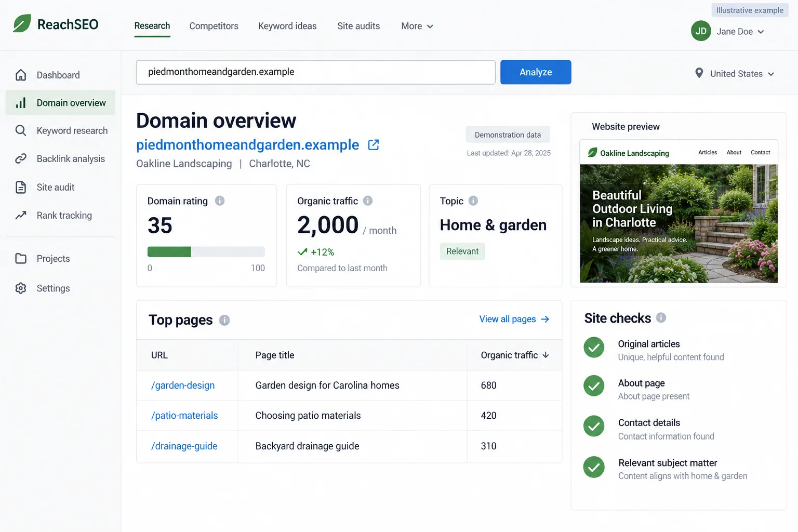Image resolution: width=798 pixels, height=532 pixels.
Task: Go to the Site audits tab
Action: [358, 26]
